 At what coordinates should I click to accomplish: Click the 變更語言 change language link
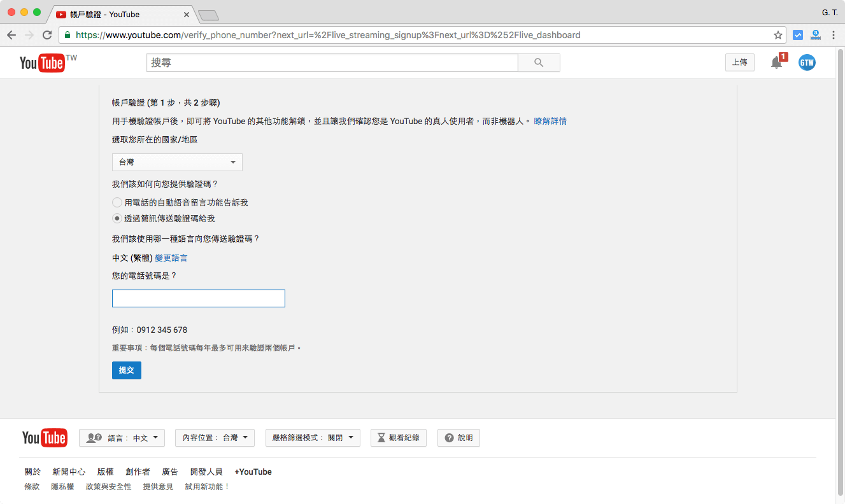click(x=171, y=258)
